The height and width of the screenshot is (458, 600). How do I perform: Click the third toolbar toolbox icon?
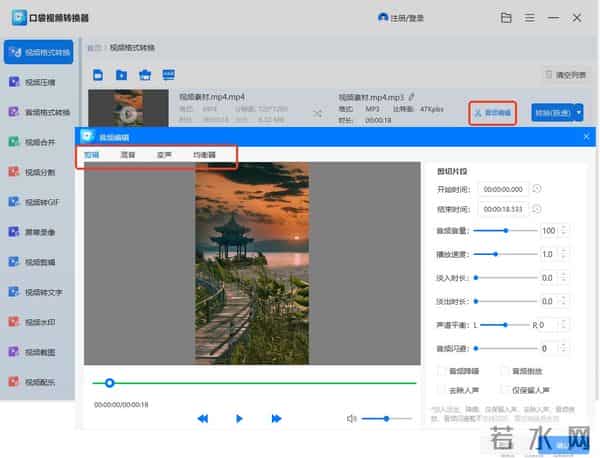(x=145, y=75)
